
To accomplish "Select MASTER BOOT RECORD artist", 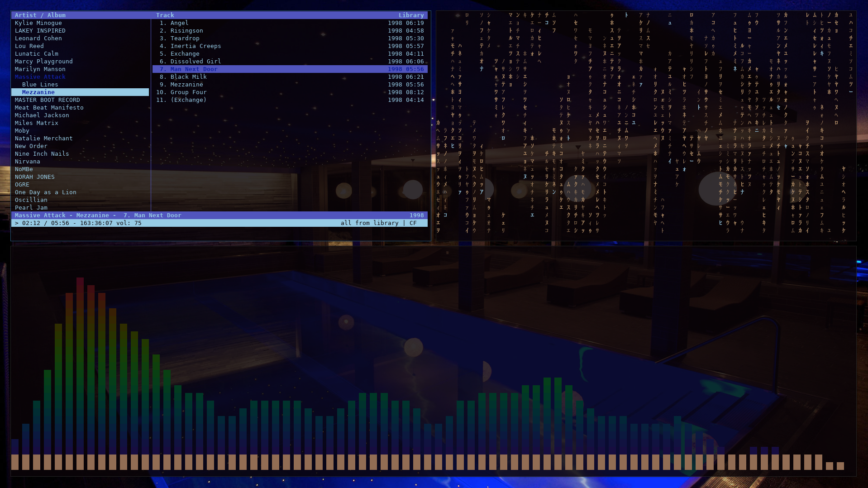I will point(47,100).
